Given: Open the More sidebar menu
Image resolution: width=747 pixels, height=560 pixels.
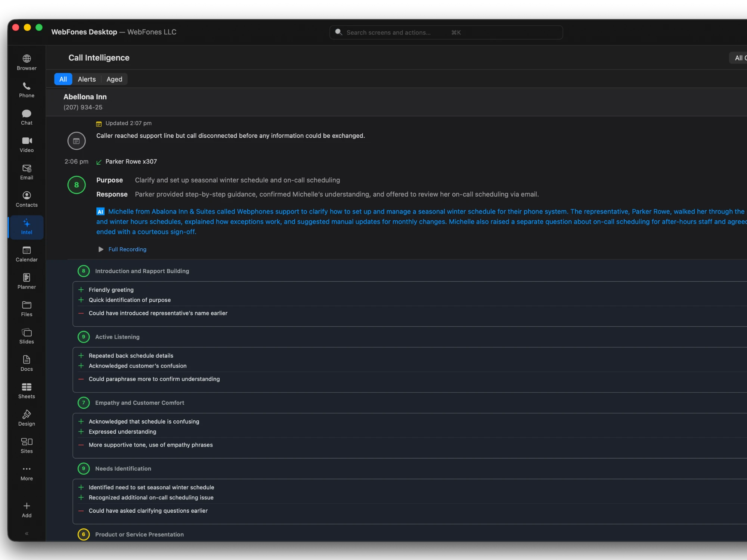Looking at the screenshot, I should coord(27,473).
